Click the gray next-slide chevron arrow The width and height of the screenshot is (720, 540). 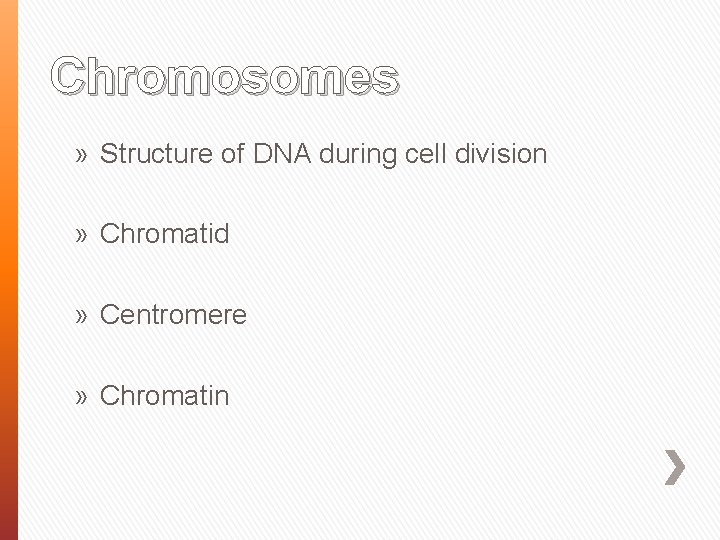[x=676, y=467]
